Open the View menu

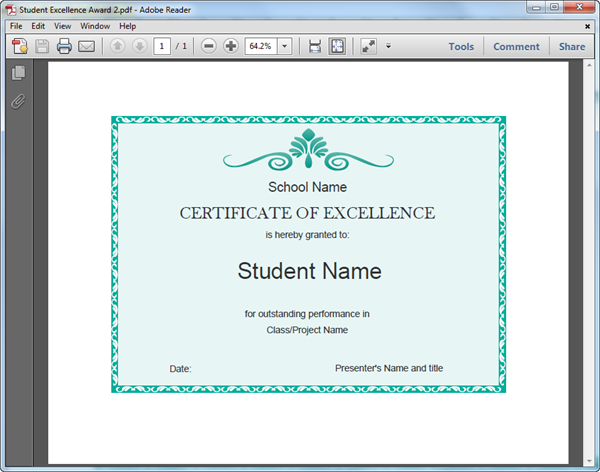click(x=62, y=25)
